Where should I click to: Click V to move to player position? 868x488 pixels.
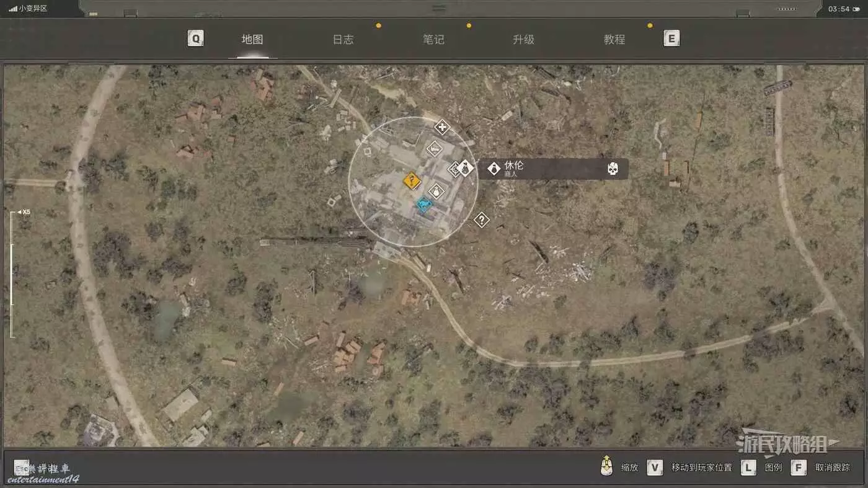coord(655,468)
